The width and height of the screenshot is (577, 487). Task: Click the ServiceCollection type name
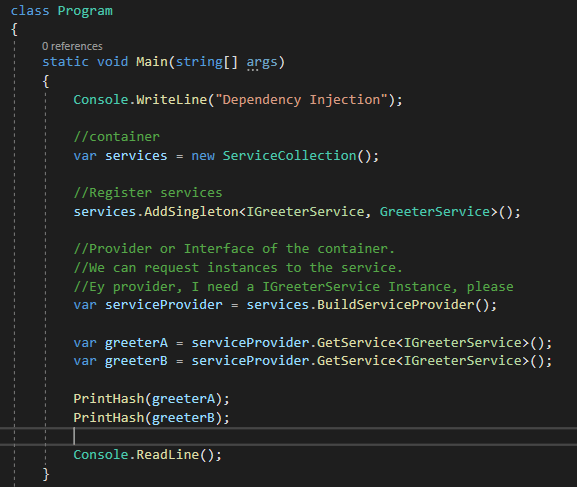pyautogui.click(x=289, y=156)
